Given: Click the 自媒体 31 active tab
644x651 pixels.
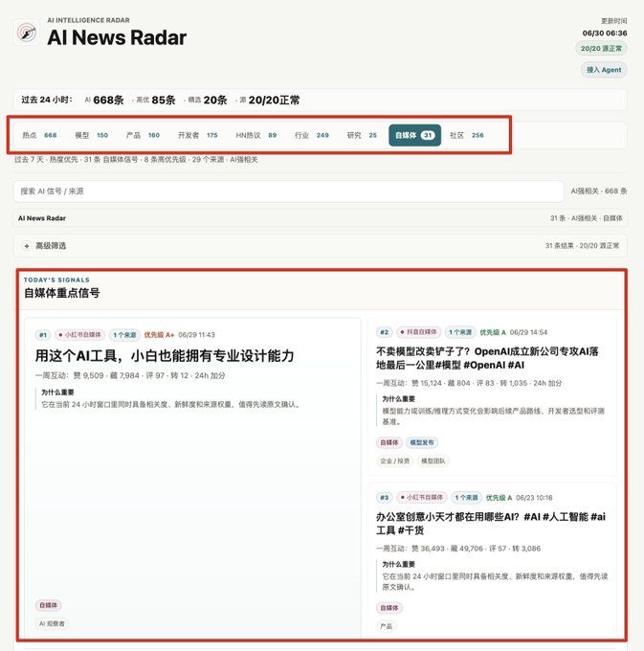Looking at the screenshot, I should point(415,135).
